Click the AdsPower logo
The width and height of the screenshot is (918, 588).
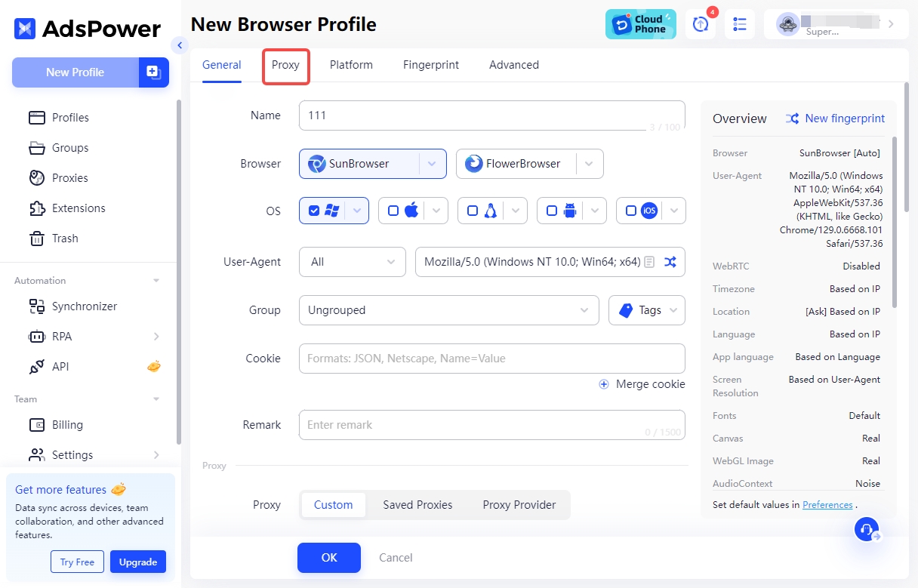click(88, 29)
